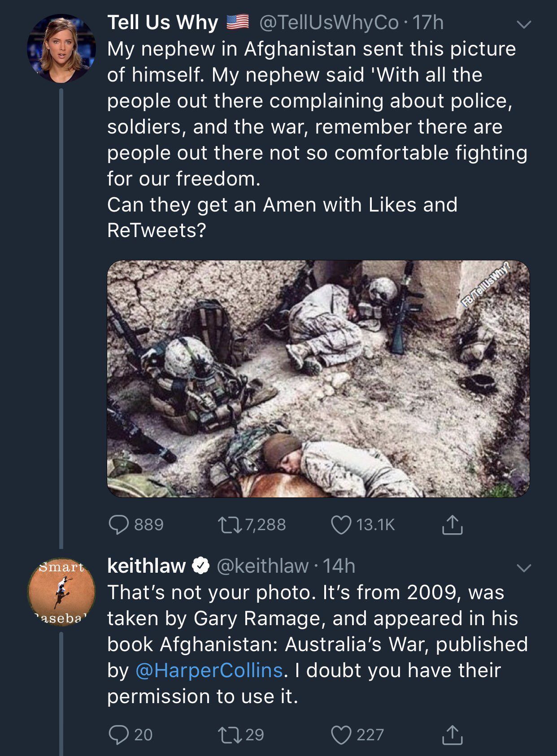The image size is (557, 756).
Task: Like the Tell Us Why tweet
Action: coord(341,524)
